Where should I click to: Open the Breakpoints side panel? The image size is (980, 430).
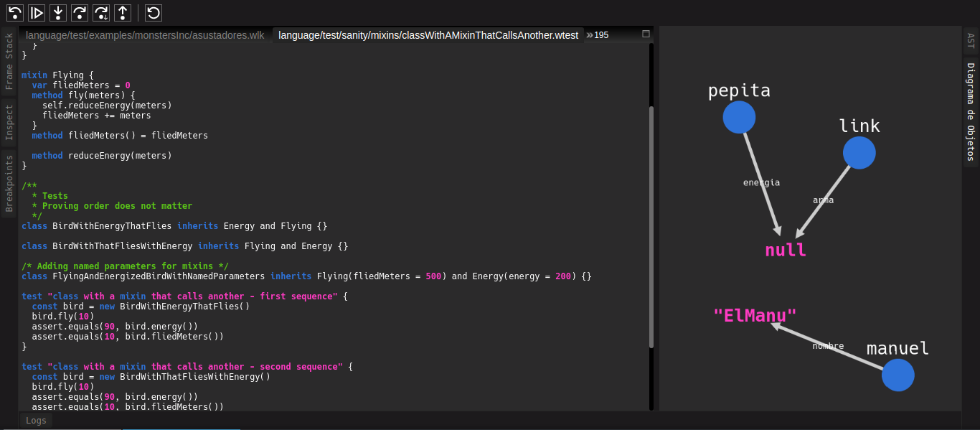9,184
